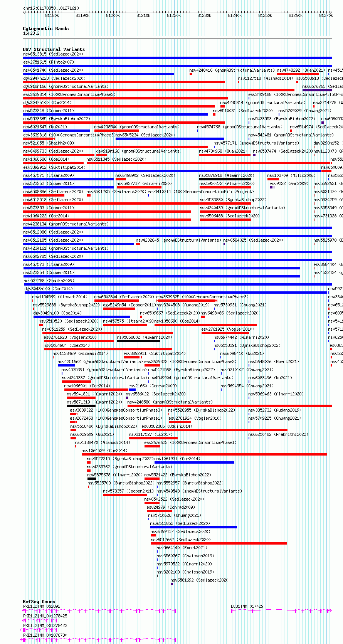The height and width of the screenshot is (644, 343).
Task: Click esv3892912 (Suktitipat2014) label
Action: point(54,168)
